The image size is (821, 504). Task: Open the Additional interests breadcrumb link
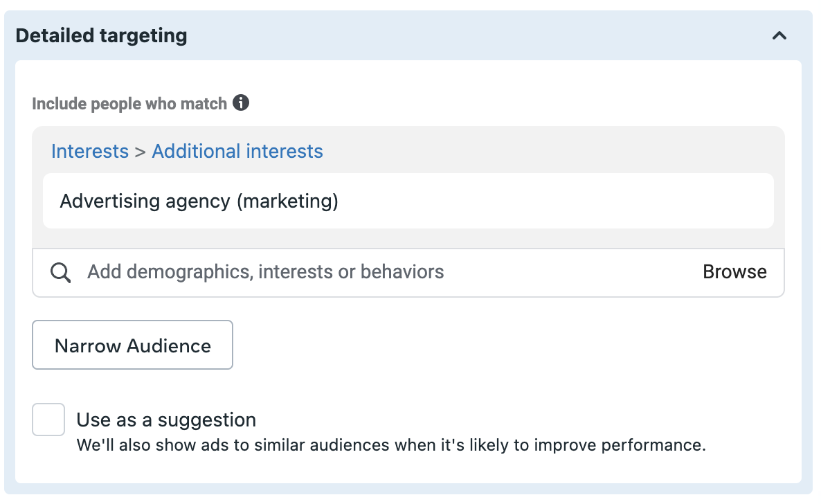(237, 152)
